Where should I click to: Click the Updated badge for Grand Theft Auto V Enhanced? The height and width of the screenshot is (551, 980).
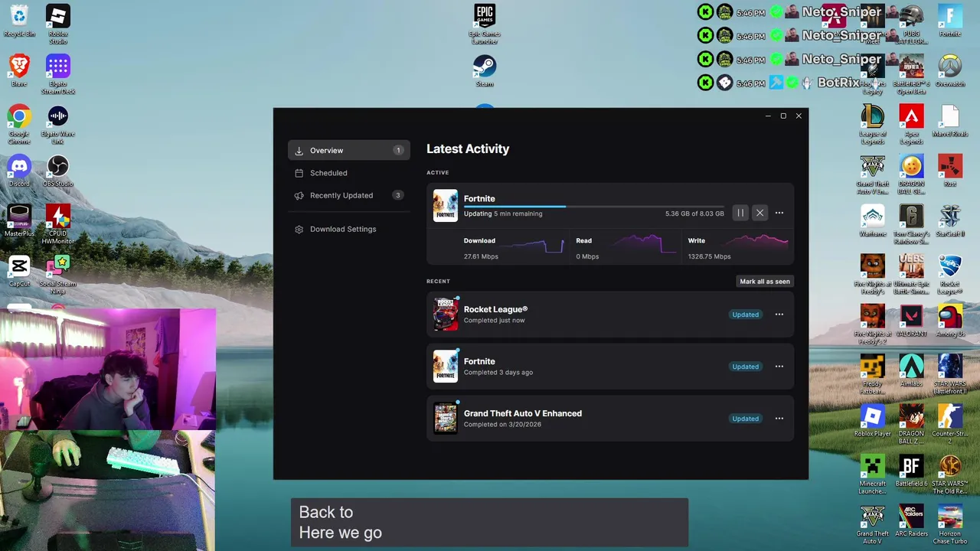(x=745, y=419)
